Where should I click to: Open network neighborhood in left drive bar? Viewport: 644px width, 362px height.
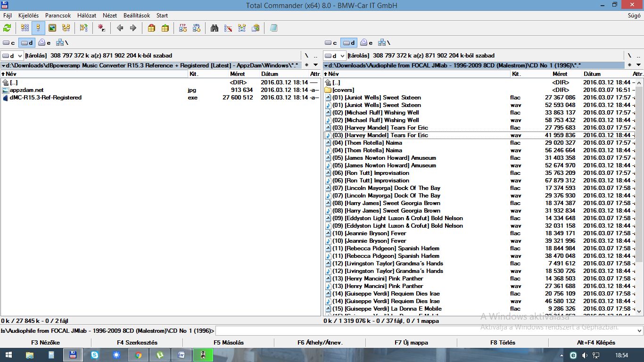click(x=62, y=43)
